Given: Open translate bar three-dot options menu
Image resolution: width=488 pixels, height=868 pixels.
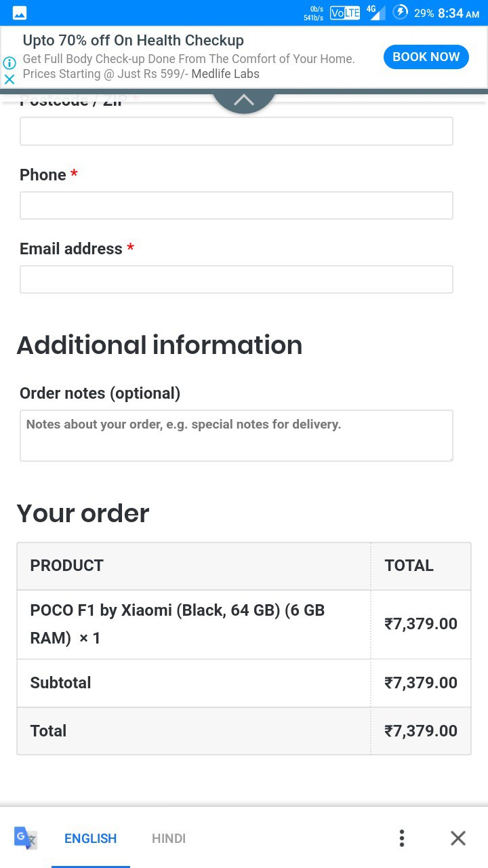Looking at the screenshot, I should [x=402, y=838].
